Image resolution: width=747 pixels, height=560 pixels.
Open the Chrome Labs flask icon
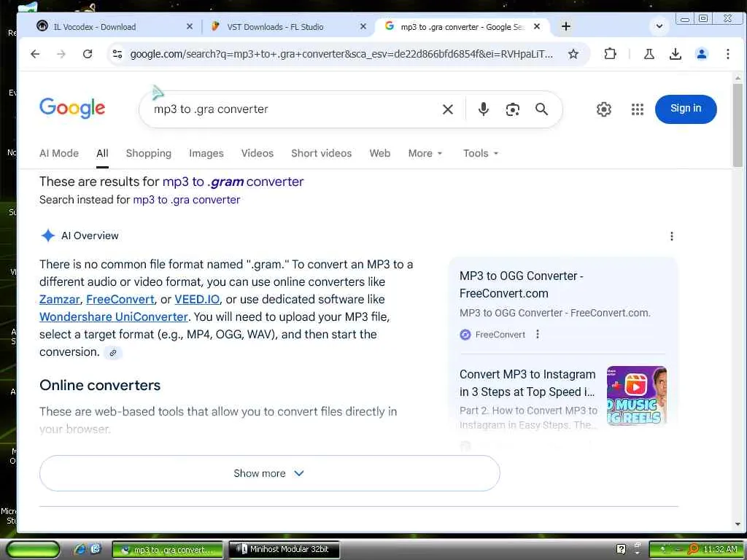(649, 54)
